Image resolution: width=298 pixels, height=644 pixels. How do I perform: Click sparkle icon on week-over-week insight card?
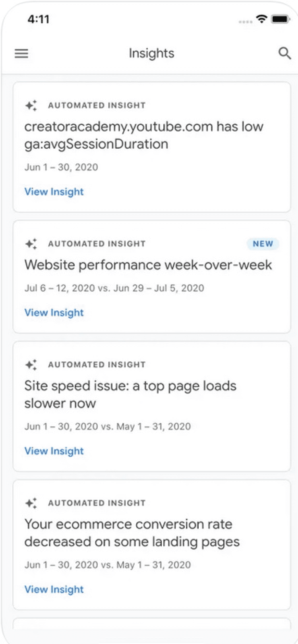[x=31, y=244]
